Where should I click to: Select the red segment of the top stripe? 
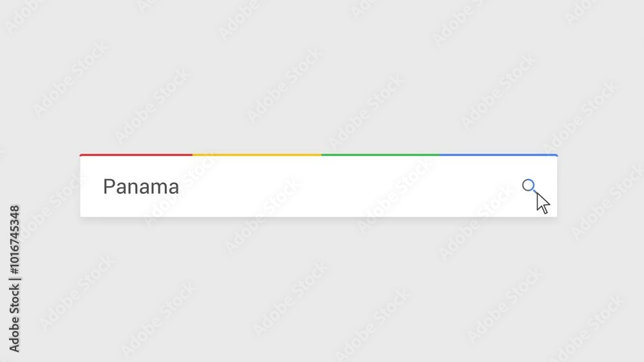pyautogui.click(x=136, y=155)
